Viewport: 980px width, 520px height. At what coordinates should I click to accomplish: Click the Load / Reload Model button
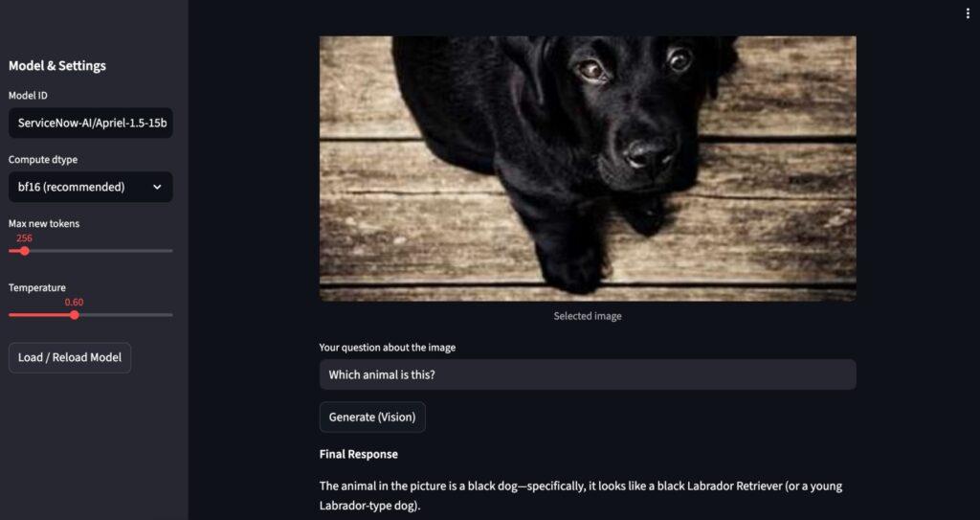(x=70, y=358)
